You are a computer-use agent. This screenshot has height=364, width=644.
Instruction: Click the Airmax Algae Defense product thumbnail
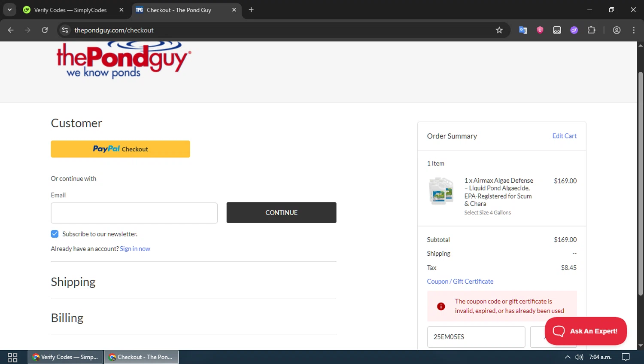(x=441, y=191)
